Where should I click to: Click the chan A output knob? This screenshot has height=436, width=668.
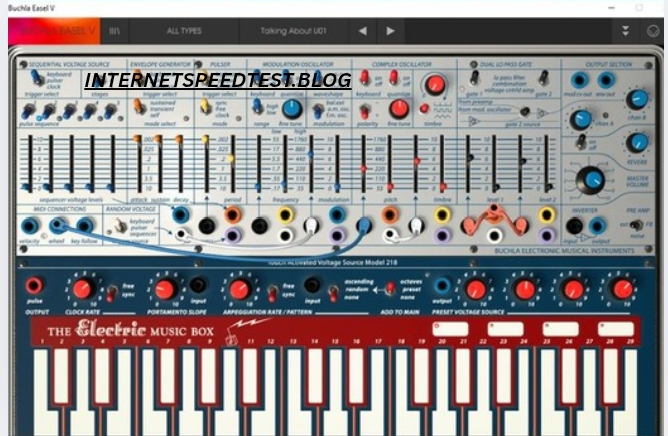pos(581,120)
